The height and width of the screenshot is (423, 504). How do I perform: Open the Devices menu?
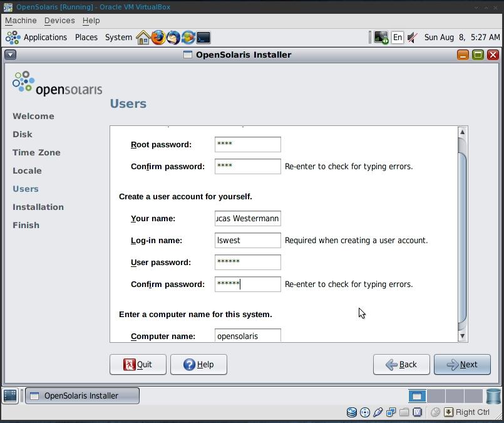(59, 21)
